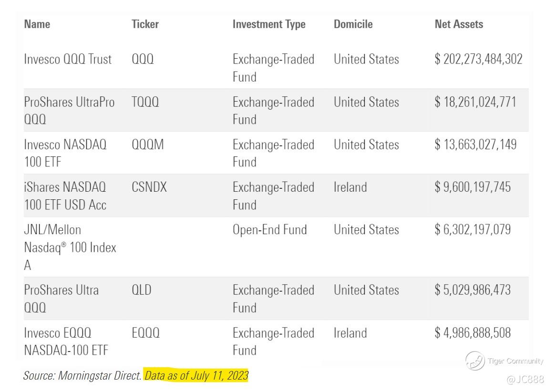Click the Investment Type column header

(269, 24)
